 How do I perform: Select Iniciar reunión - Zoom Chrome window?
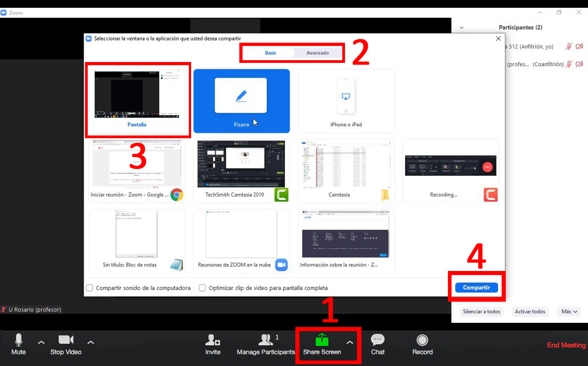[x=137, y=171]
